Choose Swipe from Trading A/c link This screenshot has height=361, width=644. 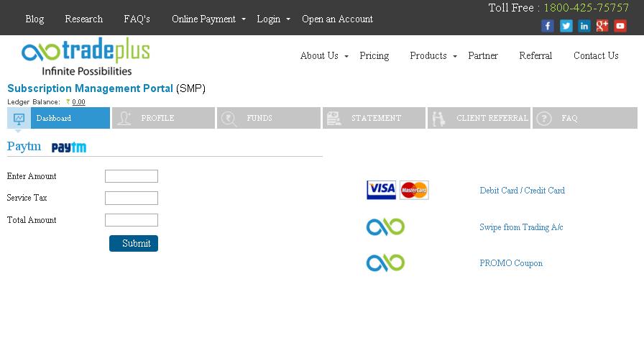point(521,227)
